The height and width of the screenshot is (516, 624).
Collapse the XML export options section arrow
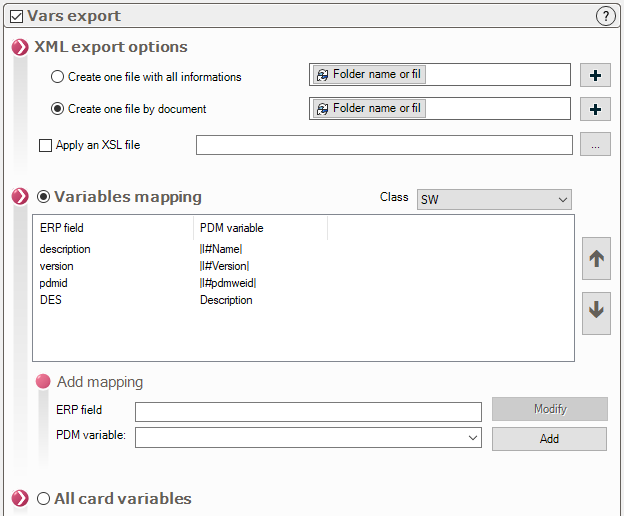pyautogui.click(x=20, y=47)
